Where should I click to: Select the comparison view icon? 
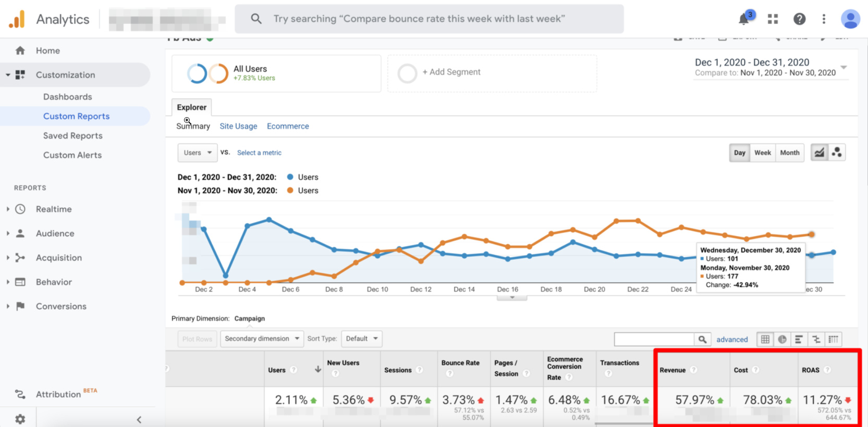click(816, 340)
